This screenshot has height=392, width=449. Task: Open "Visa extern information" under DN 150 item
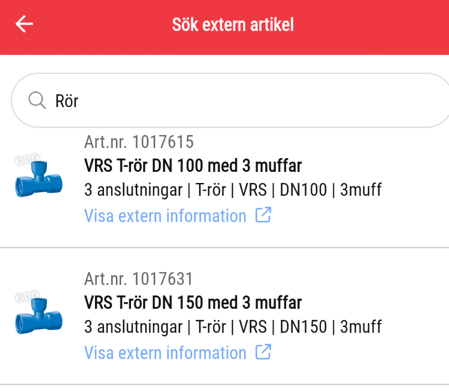pos(165,353)
